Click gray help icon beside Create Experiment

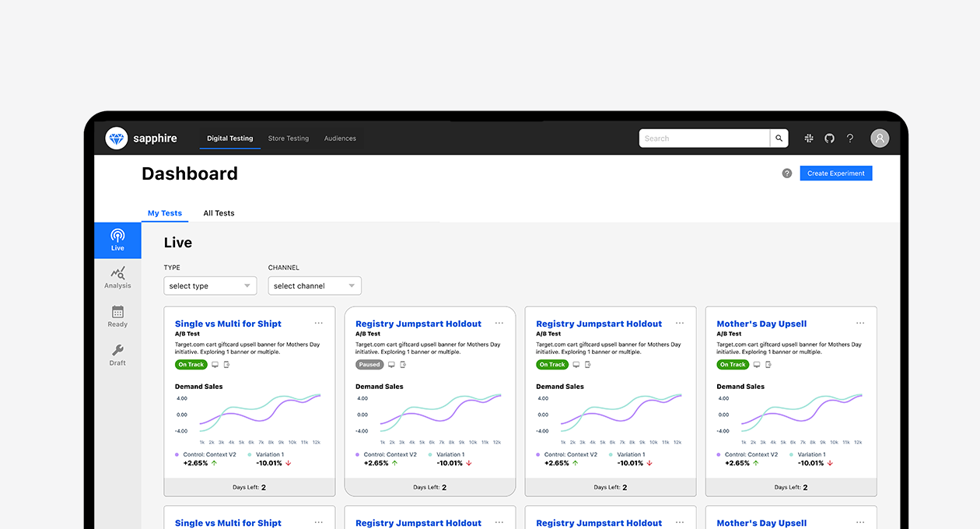(x=787, y=173)
